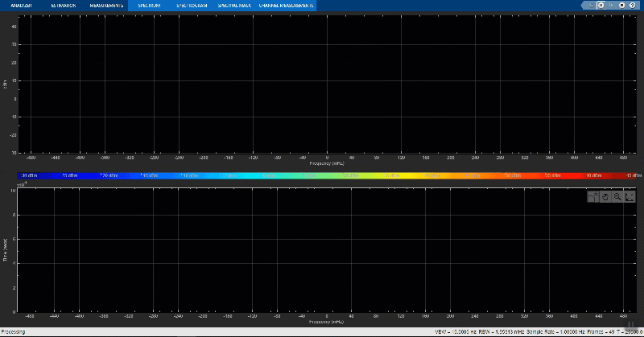644x337 pixels.
Task: Select the data cursor tool on spectrogram axes
Action: pyautogui.click(x=593, y=197)
